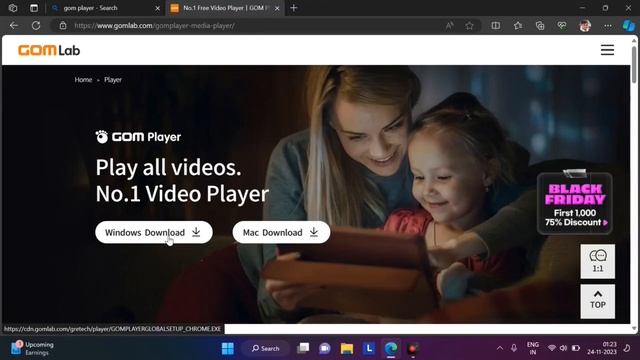This screenshot has width=640, height=360.
Task: Click the GOM Lab logo
Action: pos(49,50)
